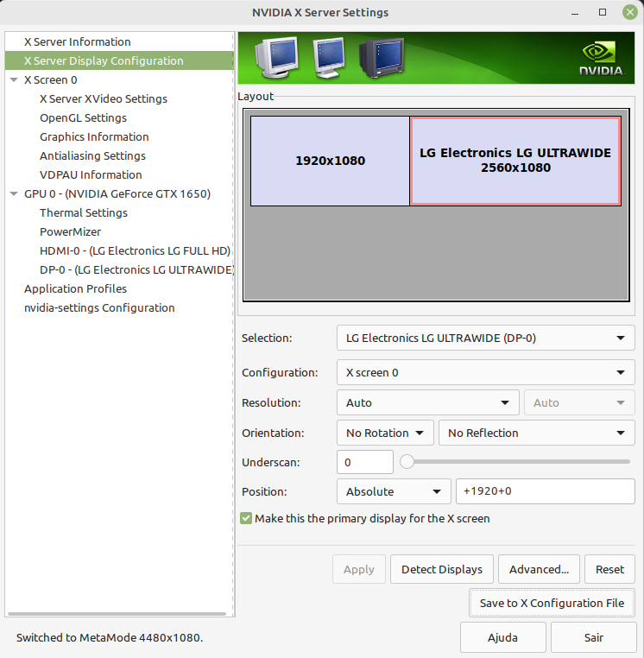The width and height of the screenshot is (644, 658).
Task: Collapse the GPU 0 tree node
Action: click(14, 194)
